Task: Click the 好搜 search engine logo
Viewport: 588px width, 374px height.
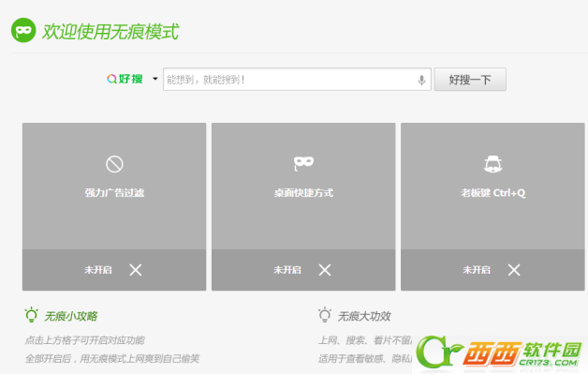Action: tap(125, 79)
